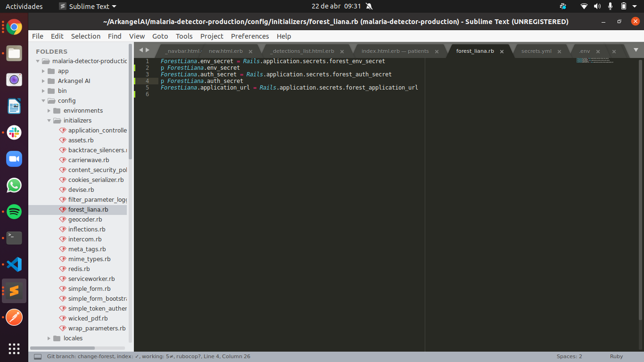Open the Files manager in the dock
Screen dimensions: 644x362
pos(14,53)
